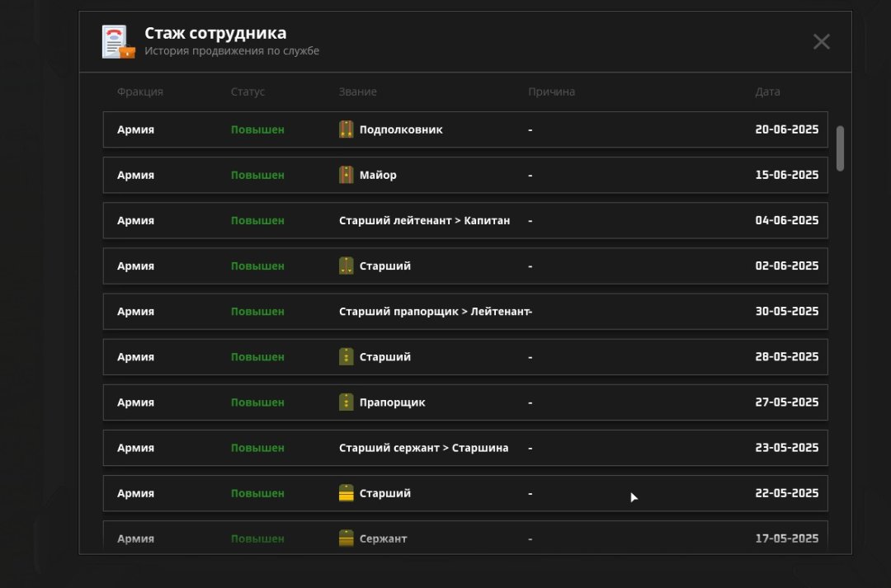Click Армия in the 28-05-2025 row

pos(136,357)
